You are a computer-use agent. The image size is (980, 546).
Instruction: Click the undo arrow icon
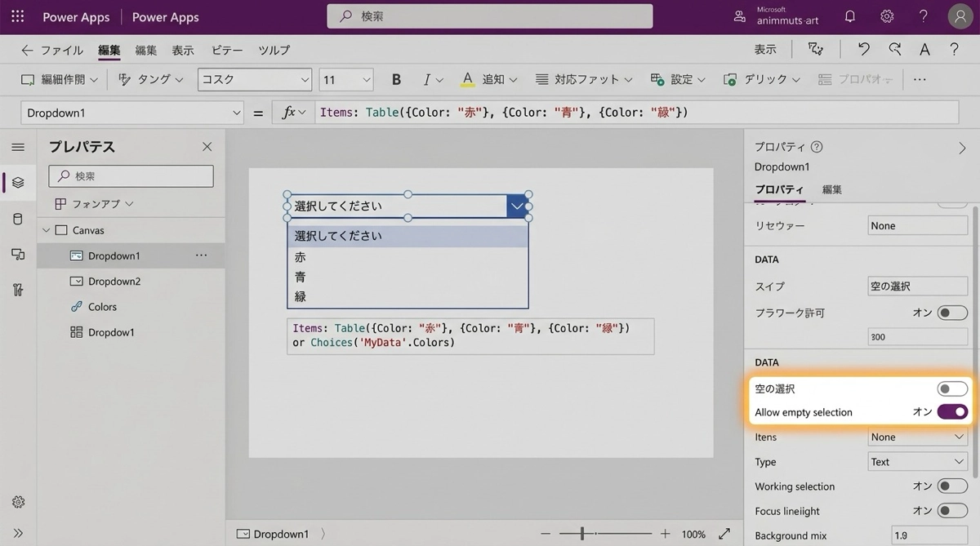863,50
